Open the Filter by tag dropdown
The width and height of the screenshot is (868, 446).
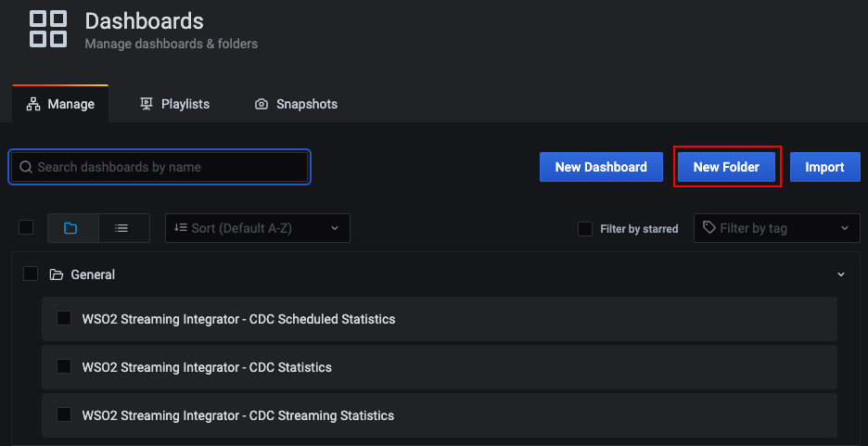coord(777,228)
